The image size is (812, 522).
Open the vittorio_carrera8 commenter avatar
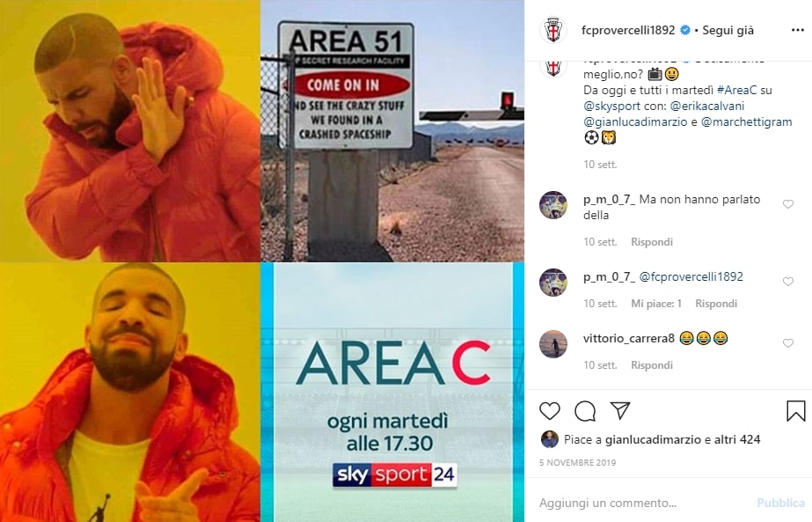pos(553,343)
